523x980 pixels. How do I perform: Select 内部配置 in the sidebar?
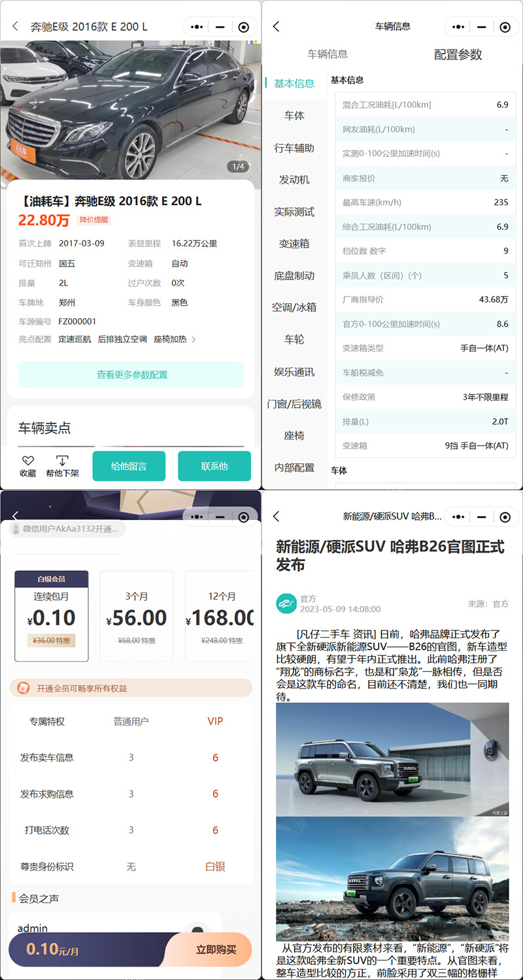point(294,468)
